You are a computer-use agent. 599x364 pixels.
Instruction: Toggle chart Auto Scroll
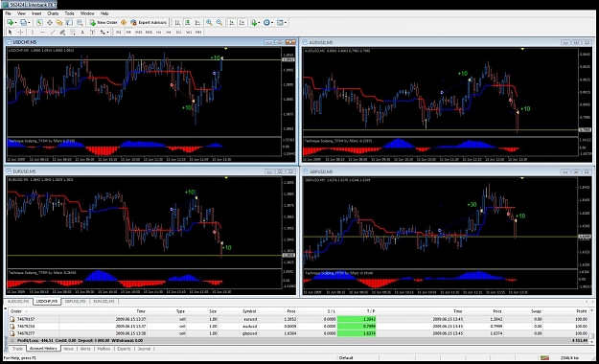point(232,23)
